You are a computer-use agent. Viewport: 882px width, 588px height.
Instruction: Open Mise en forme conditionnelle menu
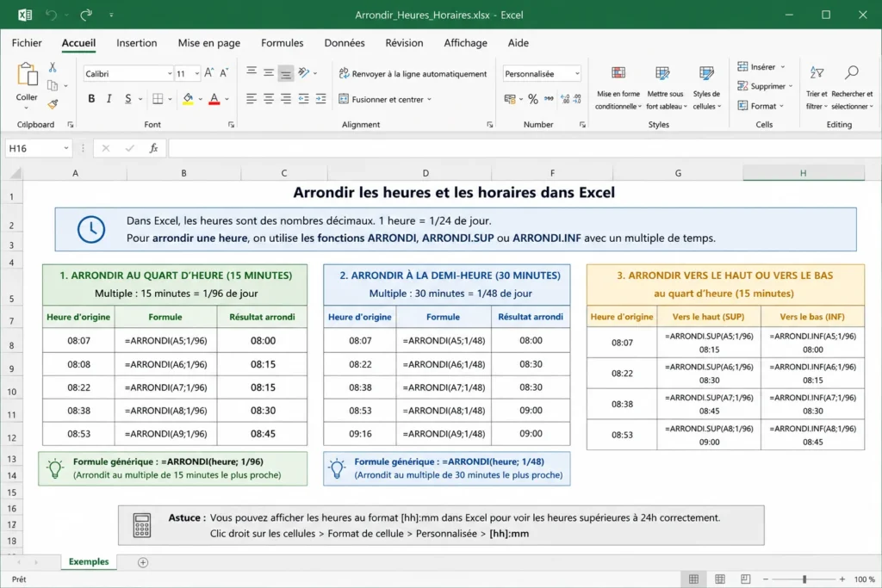point(618,88)
